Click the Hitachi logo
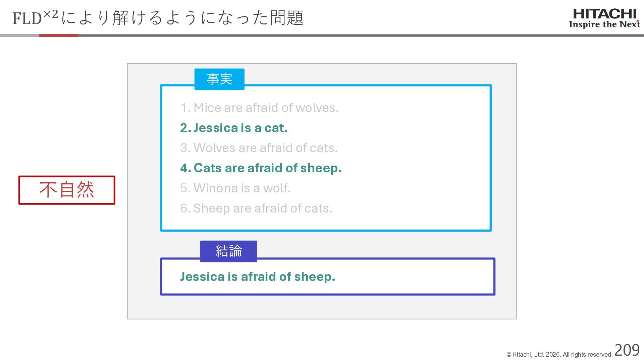This screenshot has height=362, width=644. pos(604,18)
